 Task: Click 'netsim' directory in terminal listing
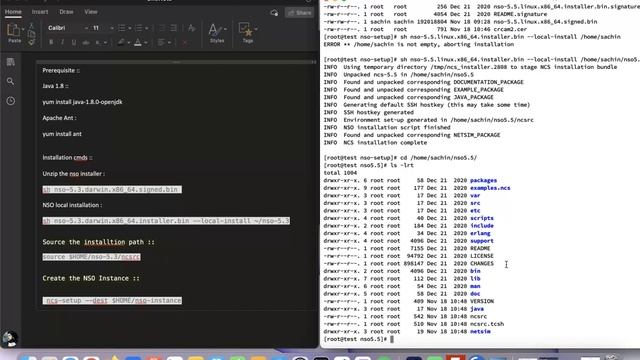coord(480,331)
